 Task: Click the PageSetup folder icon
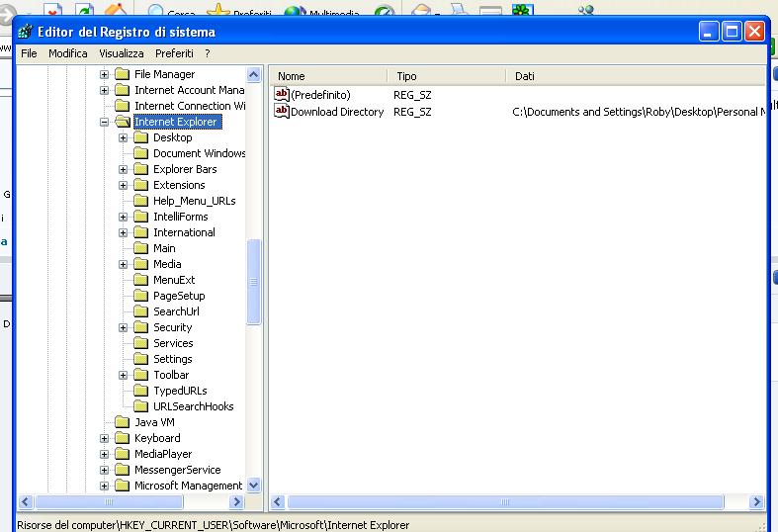click(141, 296)
